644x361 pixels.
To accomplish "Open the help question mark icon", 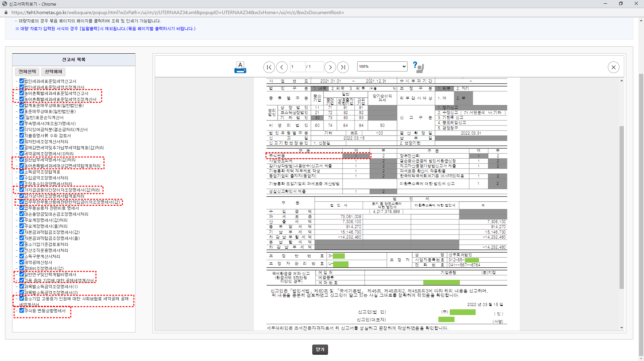I will coord(418,67).
